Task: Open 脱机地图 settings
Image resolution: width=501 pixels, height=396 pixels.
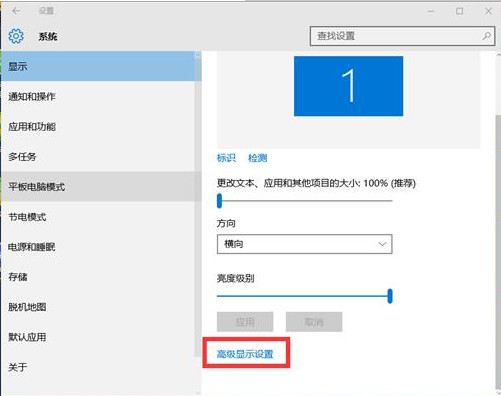Action: click(101, 307)
